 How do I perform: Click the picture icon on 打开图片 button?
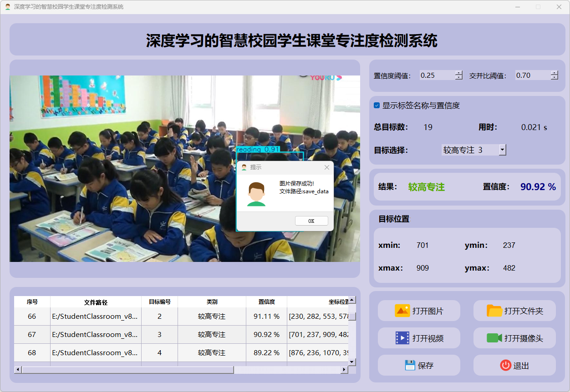(402, 311)
